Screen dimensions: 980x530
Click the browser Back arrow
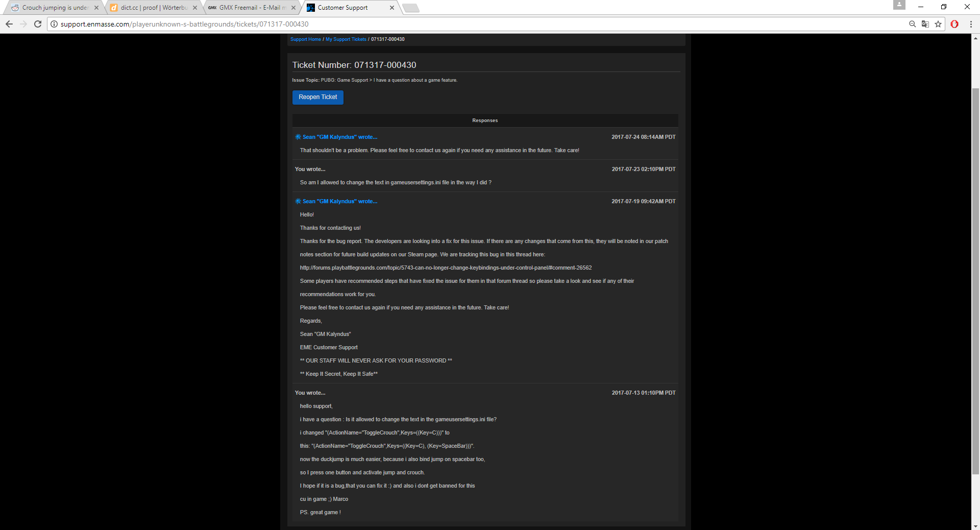pos(9,24)
